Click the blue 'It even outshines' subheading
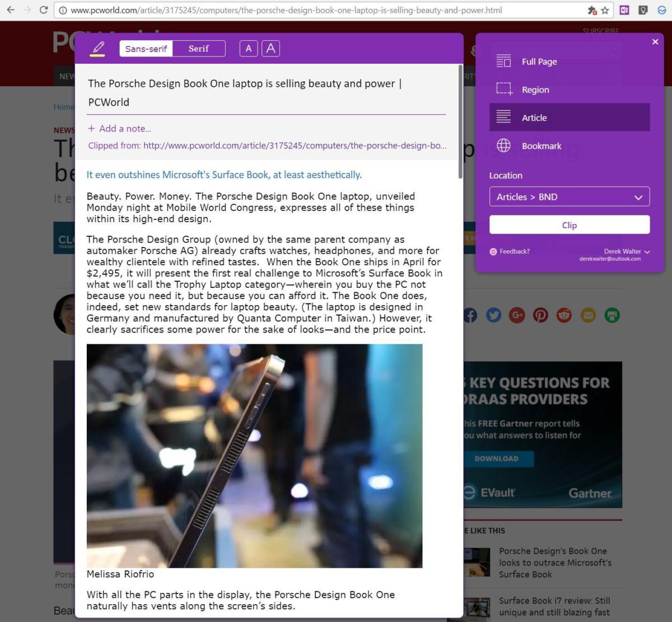This screenshot has width=672, height=622. [224, 175]
